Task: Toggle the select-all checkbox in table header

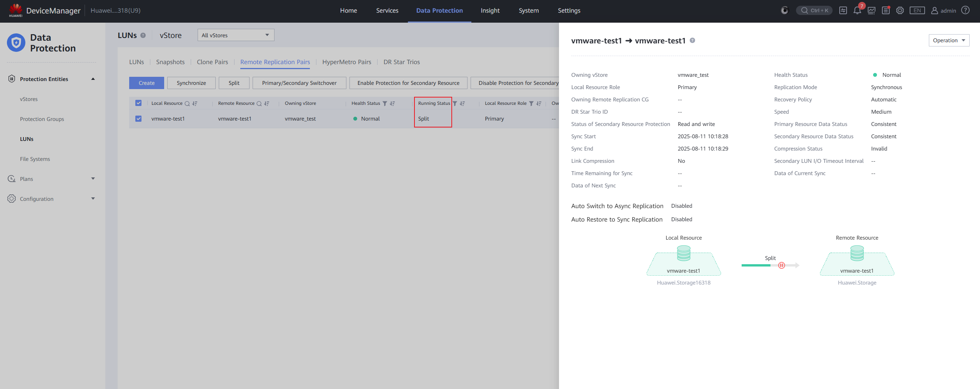Action: click(138, 103)
